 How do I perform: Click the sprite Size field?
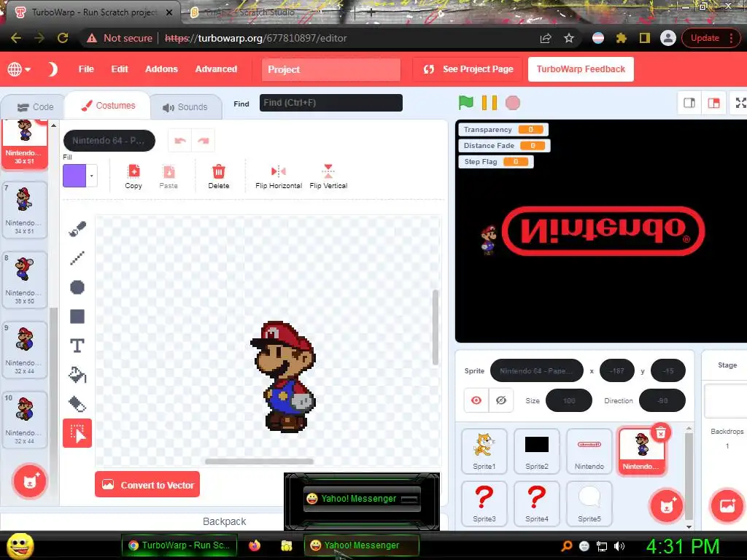coord(569,400)
